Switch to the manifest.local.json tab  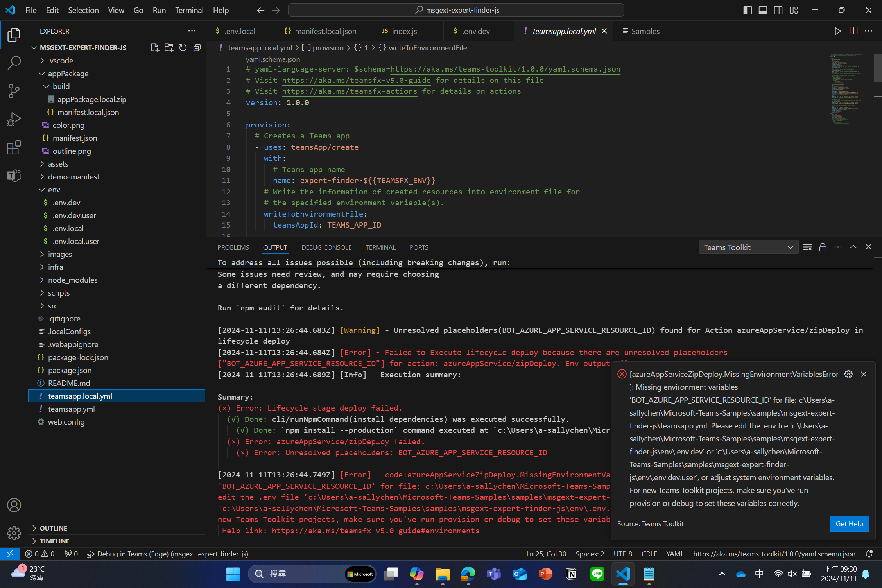[324, 31]
